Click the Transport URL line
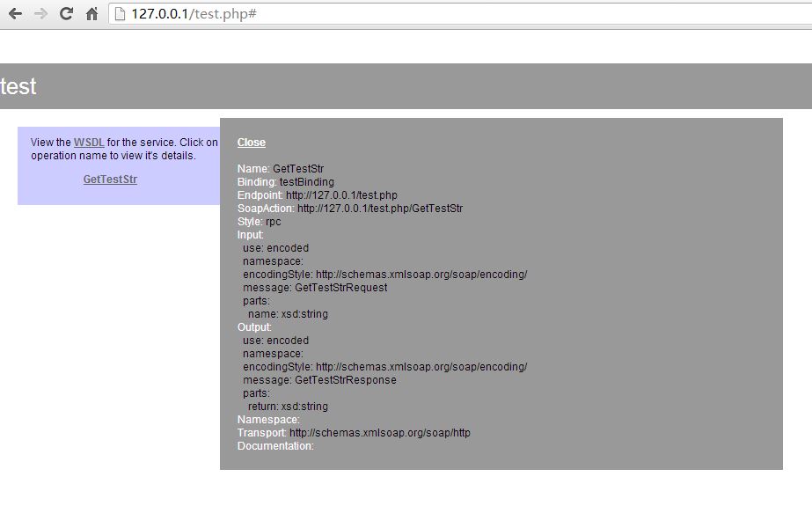This screenshot has height=528, width=812. click(x=354, y=433)
